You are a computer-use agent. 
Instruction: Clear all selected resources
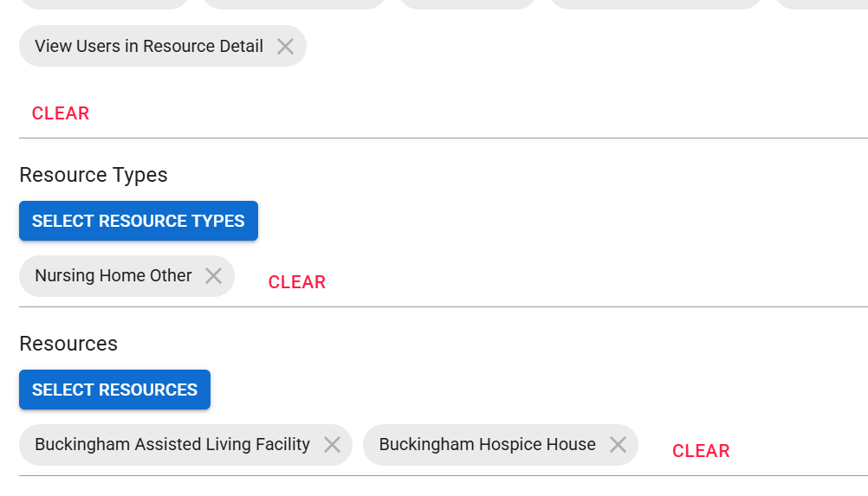coord(701,451)
